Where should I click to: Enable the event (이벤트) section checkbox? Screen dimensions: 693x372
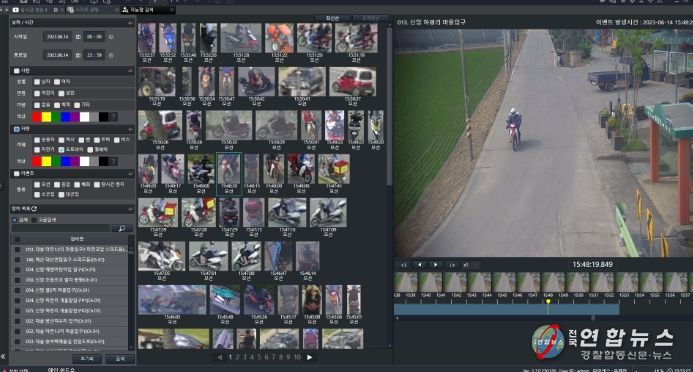point(16,174)
